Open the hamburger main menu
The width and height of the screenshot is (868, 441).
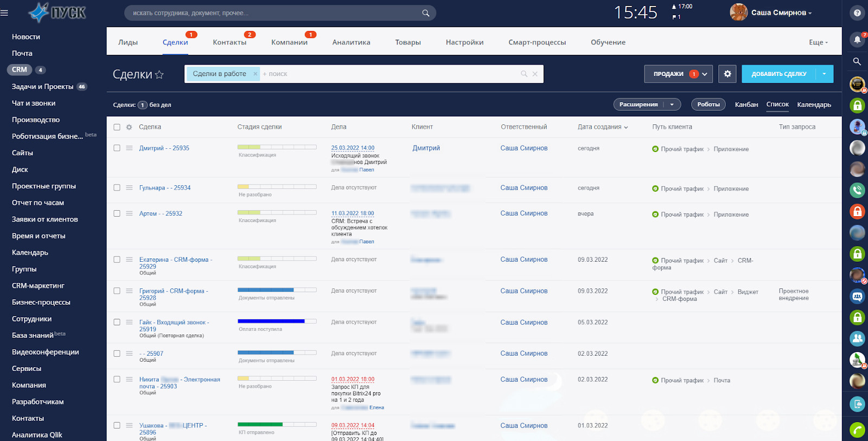[4, 12]
